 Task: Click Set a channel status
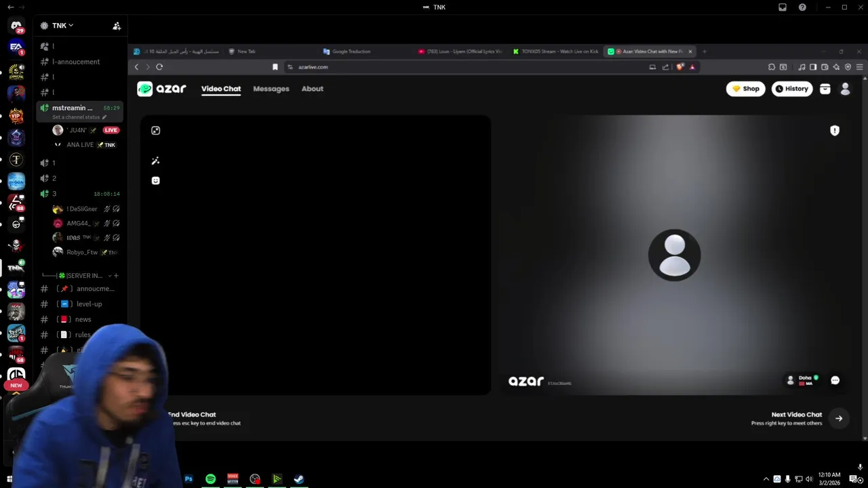pos(79,117)
